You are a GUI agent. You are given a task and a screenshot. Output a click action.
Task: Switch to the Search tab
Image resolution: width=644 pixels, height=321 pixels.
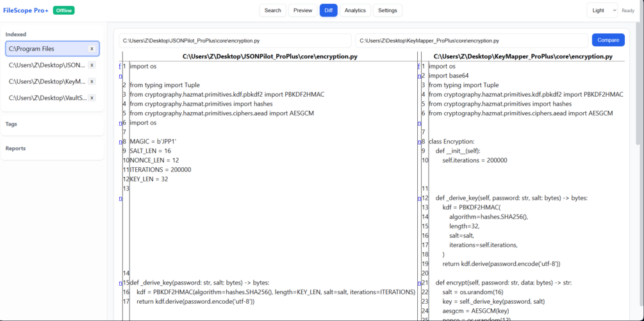tap(273, 10)
